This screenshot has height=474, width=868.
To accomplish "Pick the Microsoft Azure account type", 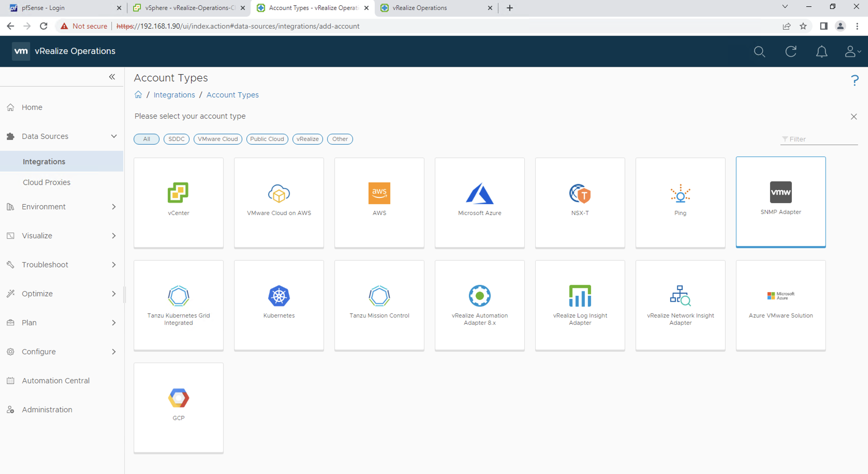I will (x=480, y=203).
